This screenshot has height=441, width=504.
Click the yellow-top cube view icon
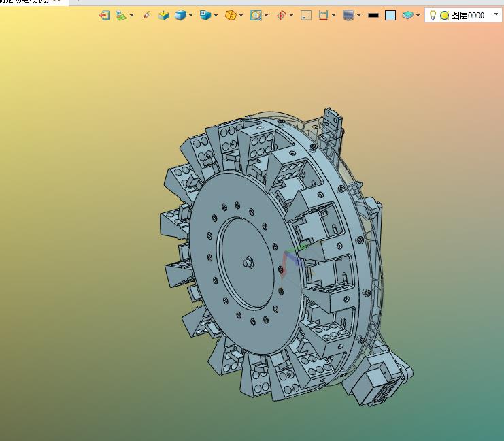click(x=164, y=15)
